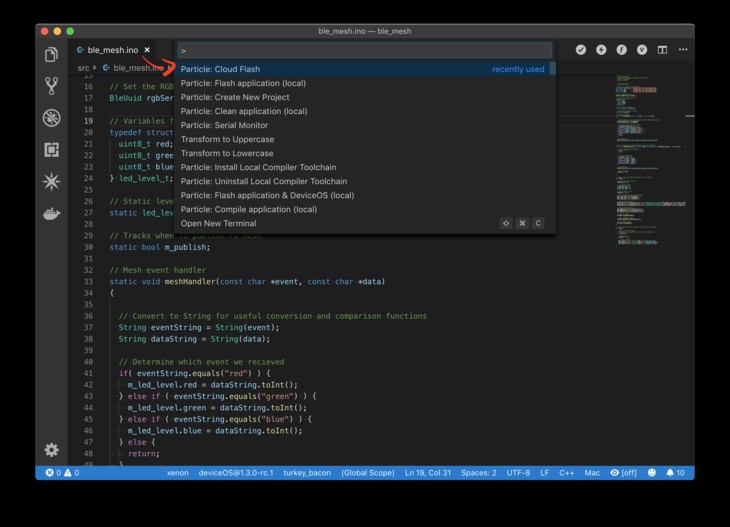Select 'Particle: Serial Monitor' from the palette
The height and width of the screenshot is (527, 730).
pos(224,125)
